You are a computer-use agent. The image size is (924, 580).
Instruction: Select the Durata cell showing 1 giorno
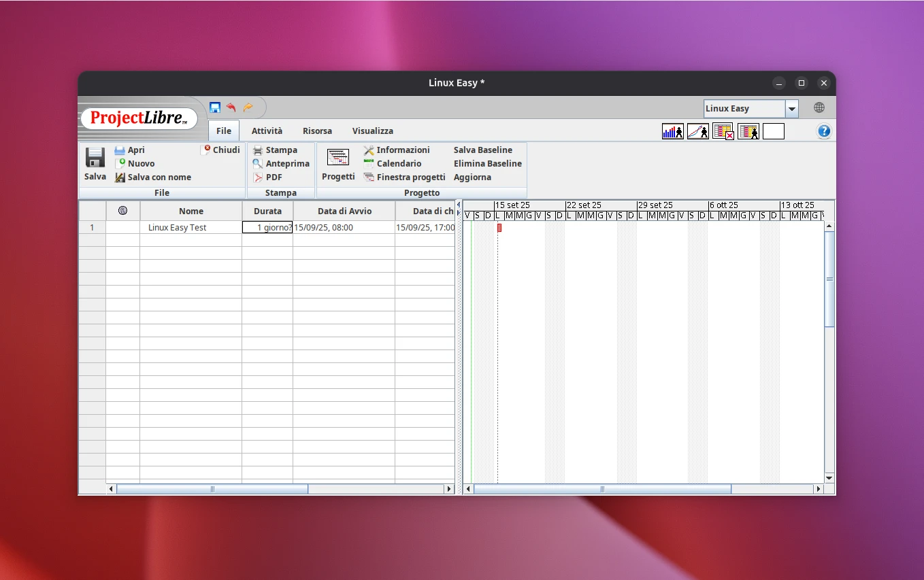coord(267,227)
